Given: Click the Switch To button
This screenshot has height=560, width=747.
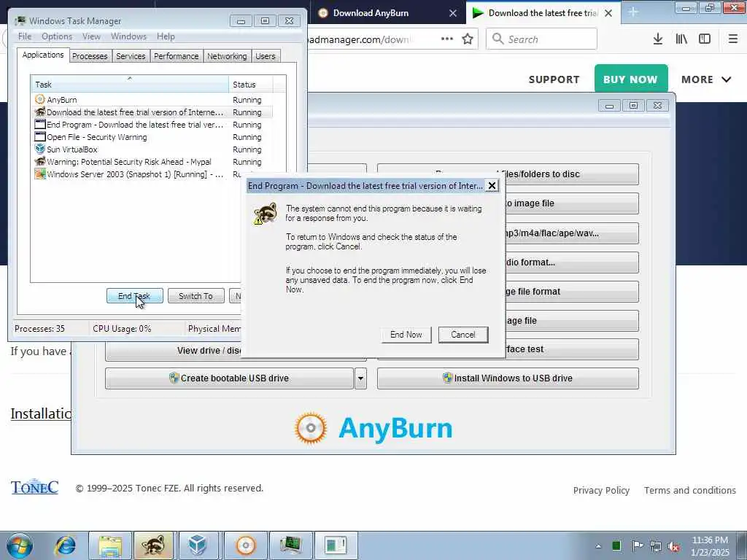Looking at the screenshot, I should coord(196,296).
